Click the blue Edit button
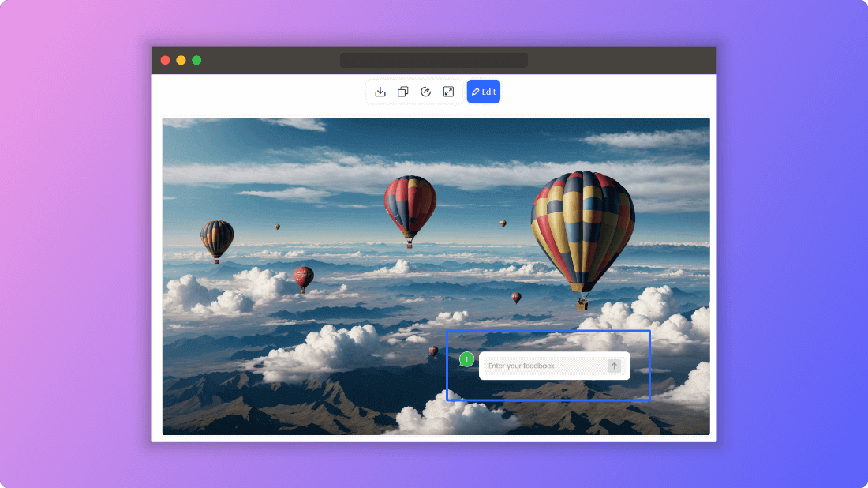This screenshot has width=868, height=488. (483, 92)
